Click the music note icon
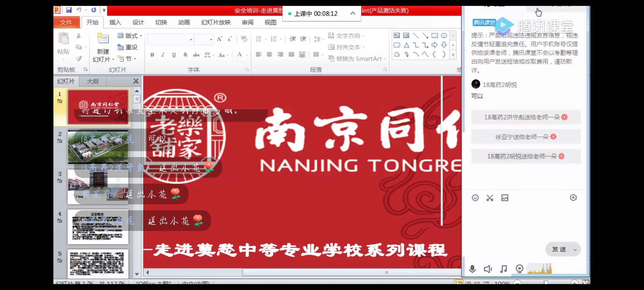Screen dimensions: 644x290 (504, 269)
